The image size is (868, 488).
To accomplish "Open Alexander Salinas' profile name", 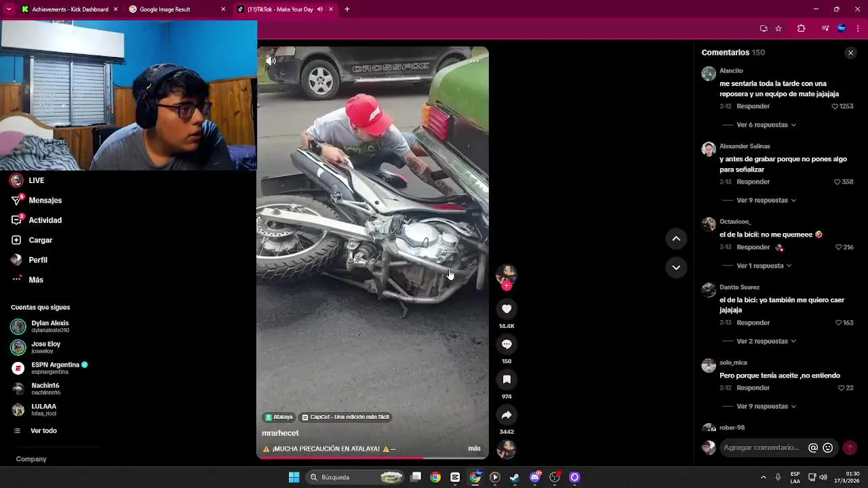I will (x=745, y=146).
